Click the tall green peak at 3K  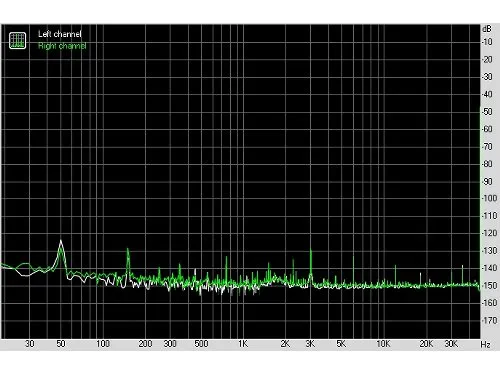(x=311, y=251)
